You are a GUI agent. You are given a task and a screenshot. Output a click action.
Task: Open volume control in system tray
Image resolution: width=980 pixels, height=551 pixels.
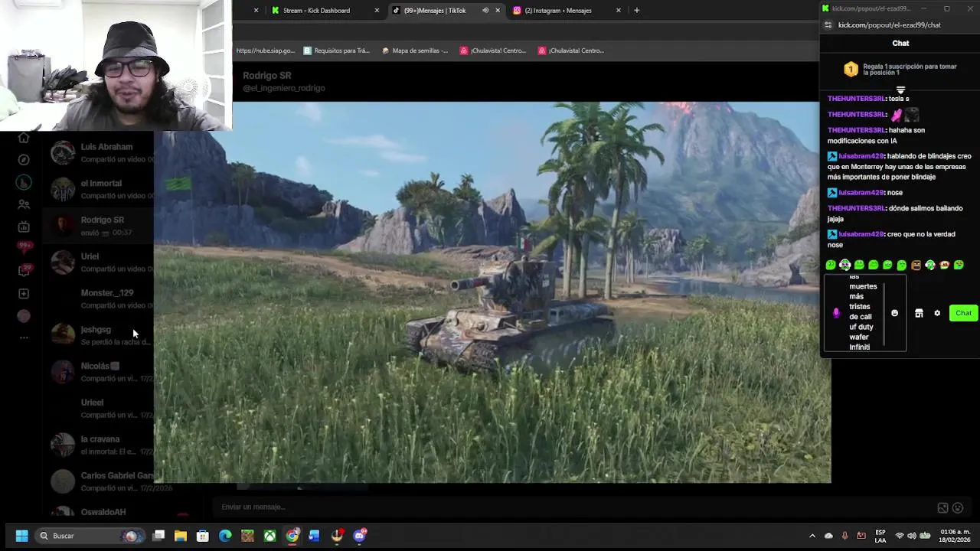click(x=912, y=536)
